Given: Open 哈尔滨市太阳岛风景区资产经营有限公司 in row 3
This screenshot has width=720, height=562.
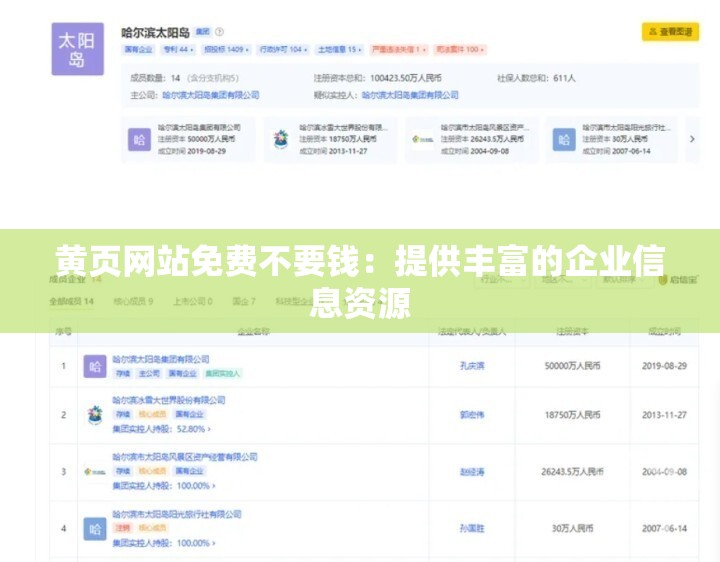Looking at the screenshot, I should coord(185,457).
